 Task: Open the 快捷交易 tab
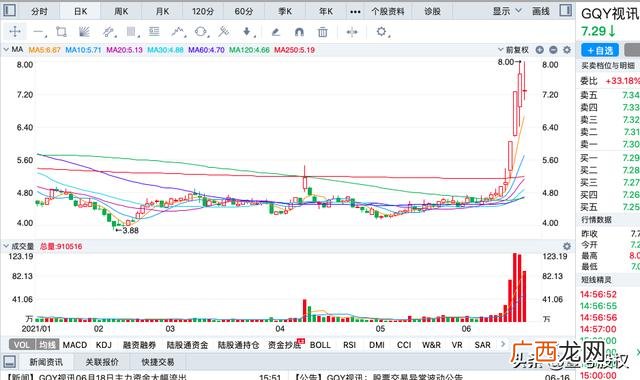point(158,362)
